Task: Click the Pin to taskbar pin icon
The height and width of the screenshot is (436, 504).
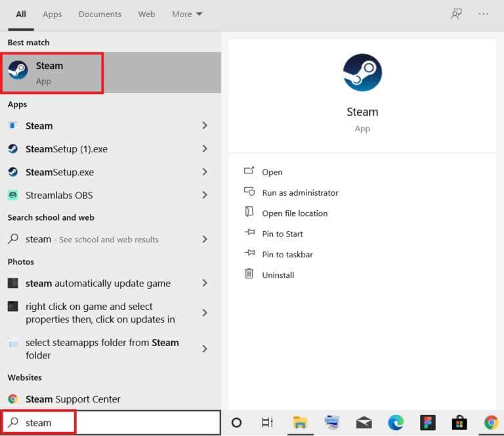Action: (249, 253)
